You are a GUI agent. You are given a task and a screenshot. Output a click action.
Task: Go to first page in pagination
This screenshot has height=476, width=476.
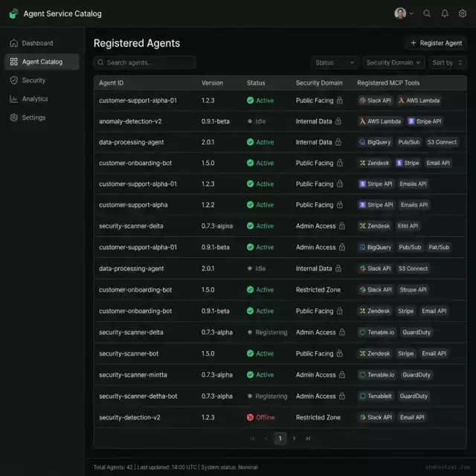[x=252, y=438]
